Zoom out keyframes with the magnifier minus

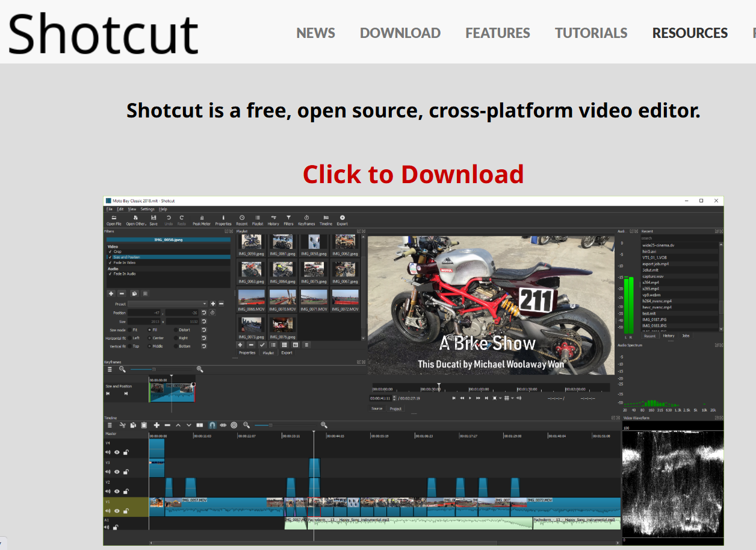click(x=122, y=369)
